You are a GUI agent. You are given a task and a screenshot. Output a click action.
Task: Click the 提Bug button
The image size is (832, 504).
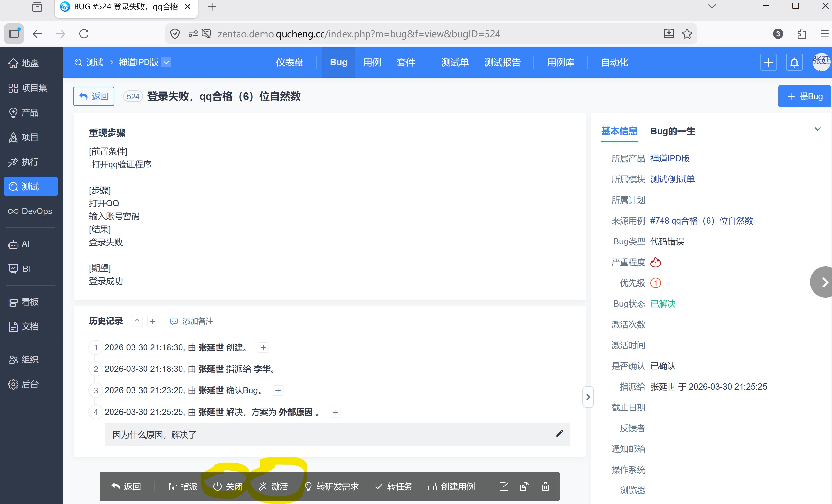coord(804,96)
